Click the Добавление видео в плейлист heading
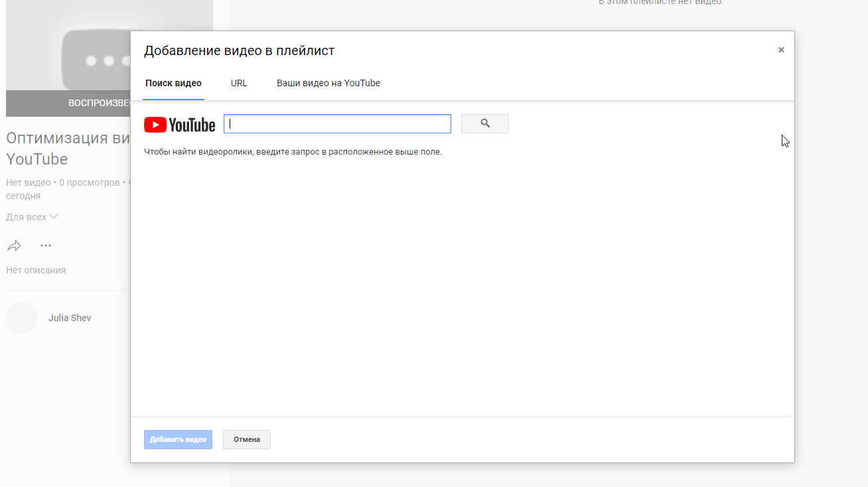The height and width of the screenshot is (487, 868). (x=239, y=50)
